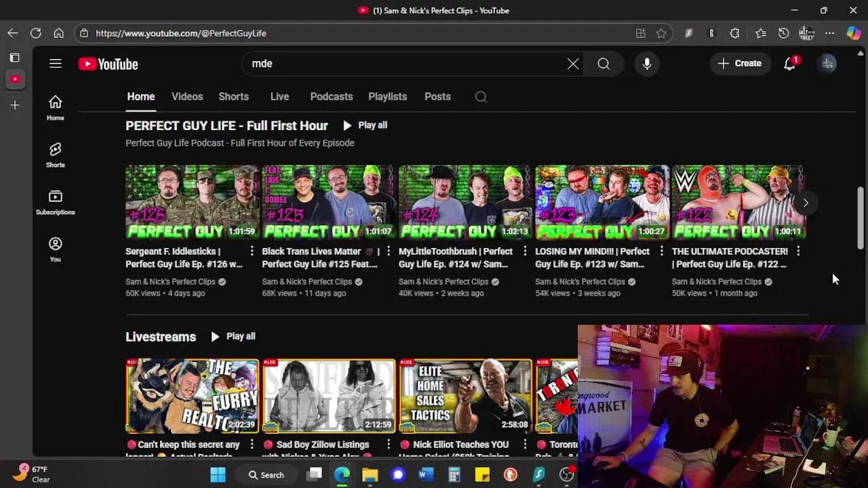
Task: Open Calculator from the taskbar
Action: (x=454, y=475)
